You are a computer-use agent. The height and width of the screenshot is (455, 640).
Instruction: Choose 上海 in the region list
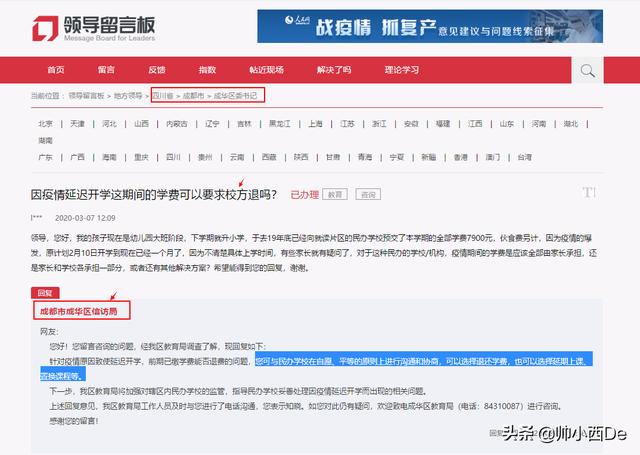pos(316,124)
